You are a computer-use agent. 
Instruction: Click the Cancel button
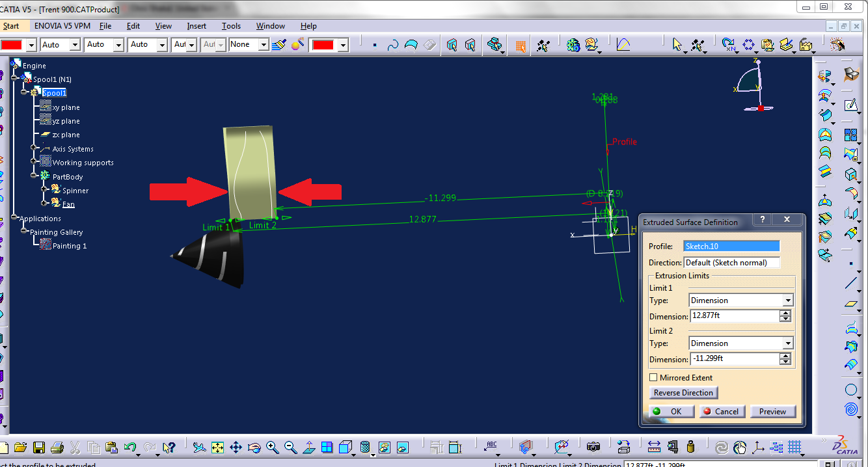tap(722, 411)
